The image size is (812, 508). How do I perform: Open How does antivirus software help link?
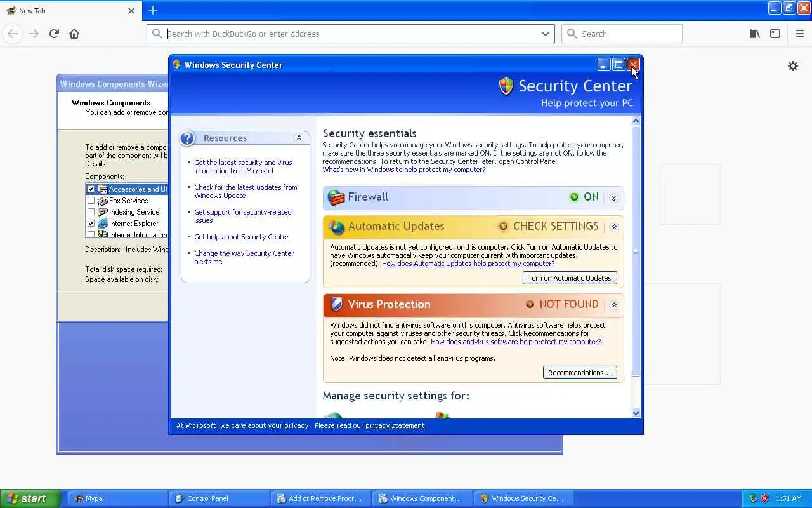[x=516, y=342]
